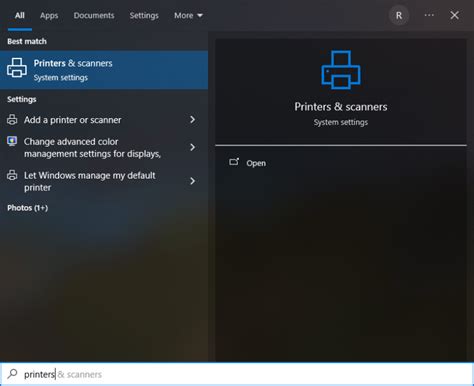Open the Documents tab
Image resolution: width=474 pixels, height=386 pixels.
(x=94, y=15)
